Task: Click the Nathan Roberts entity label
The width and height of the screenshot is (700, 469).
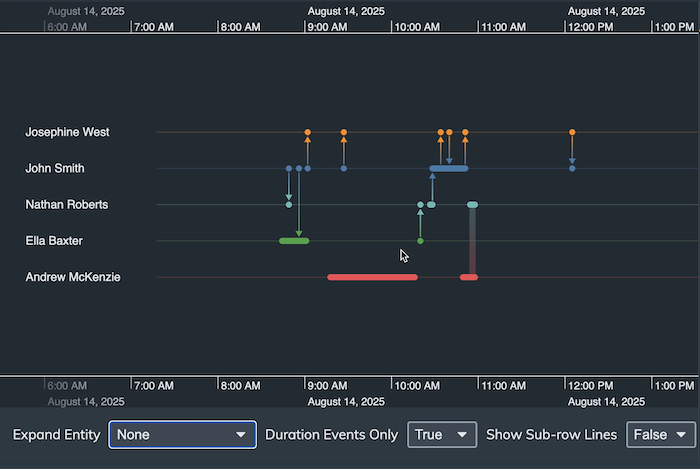Action: [x=67, y=205]
